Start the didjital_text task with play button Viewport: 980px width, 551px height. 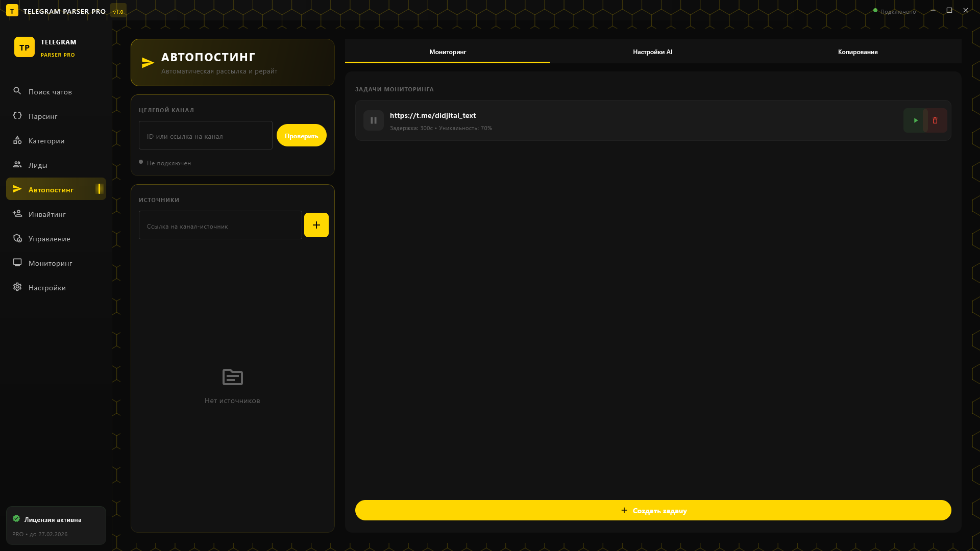pyautogui.click(x=915, y=120)
